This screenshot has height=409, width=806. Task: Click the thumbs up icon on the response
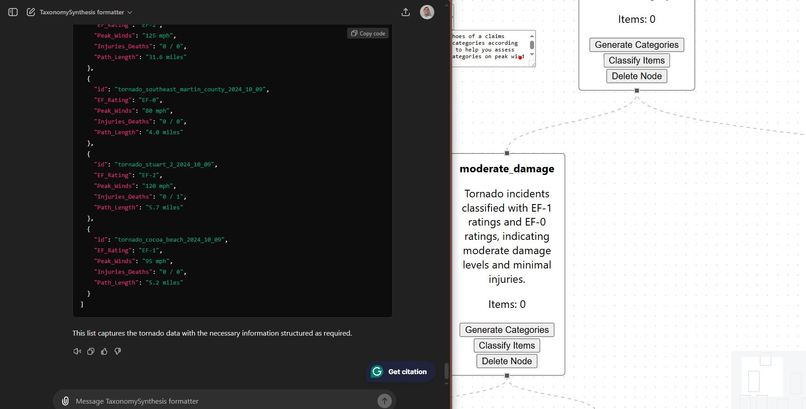(104, 351)
